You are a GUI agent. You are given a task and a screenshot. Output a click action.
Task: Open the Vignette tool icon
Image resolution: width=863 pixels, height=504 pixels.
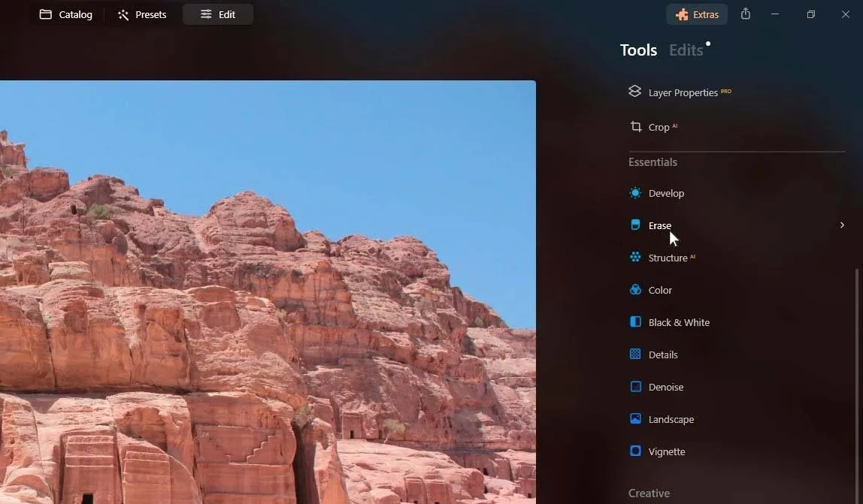[x=635, y=451]
